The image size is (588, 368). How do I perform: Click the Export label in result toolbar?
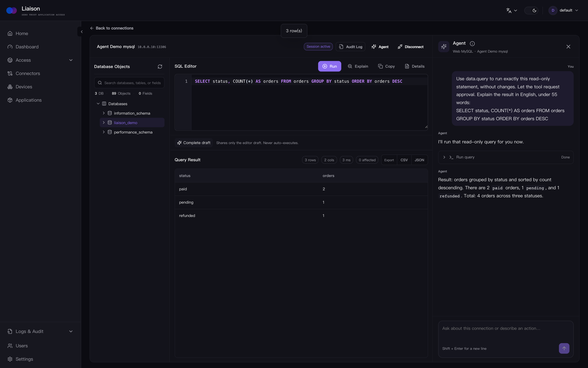pos(389,160)
